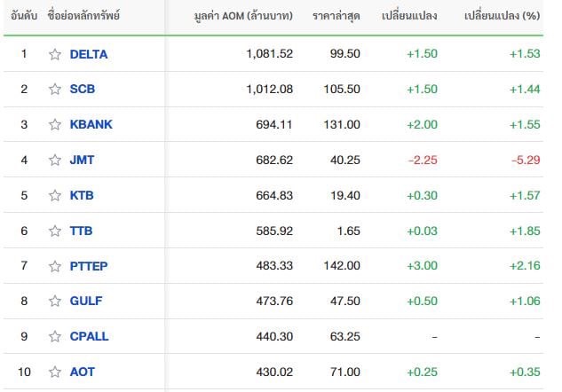The height and width of the screenshot is (392, 562).
Task: Toggle the AOT watchlist star
Action: pyautogui.click(x=55, y=372)
